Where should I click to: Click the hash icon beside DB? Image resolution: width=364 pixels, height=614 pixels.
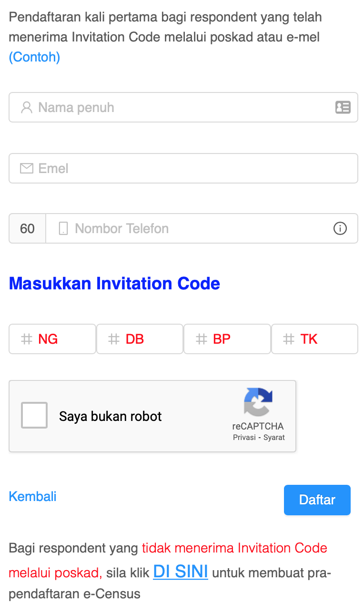click(114, 339)
